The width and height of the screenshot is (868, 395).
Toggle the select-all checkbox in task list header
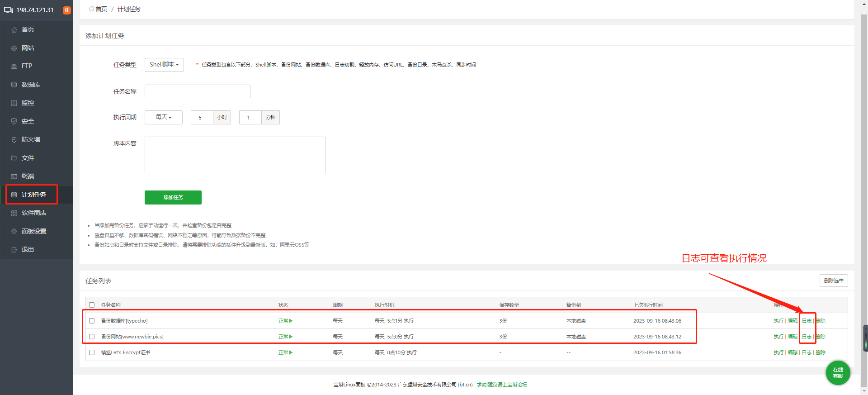[x=92, y=305]
